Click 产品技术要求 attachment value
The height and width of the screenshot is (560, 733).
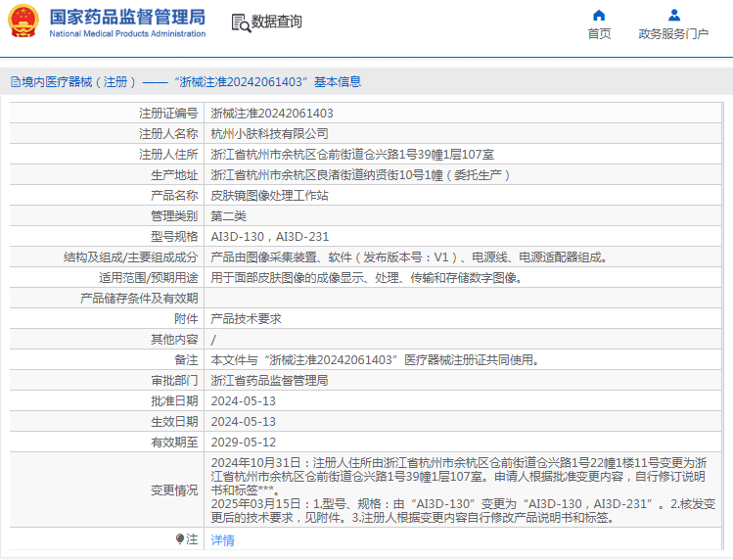tap(246, 319)
